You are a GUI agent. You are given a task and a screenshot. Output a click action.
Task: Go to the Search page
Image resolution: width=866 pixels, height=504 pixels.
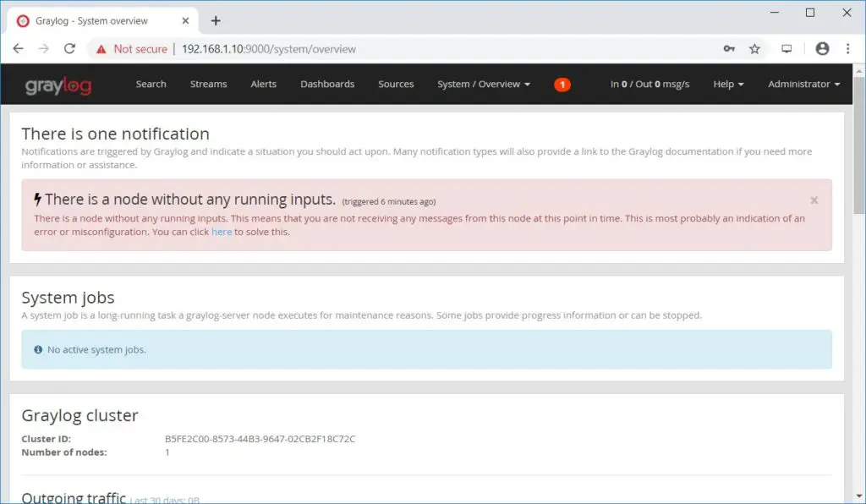(151, 84)
